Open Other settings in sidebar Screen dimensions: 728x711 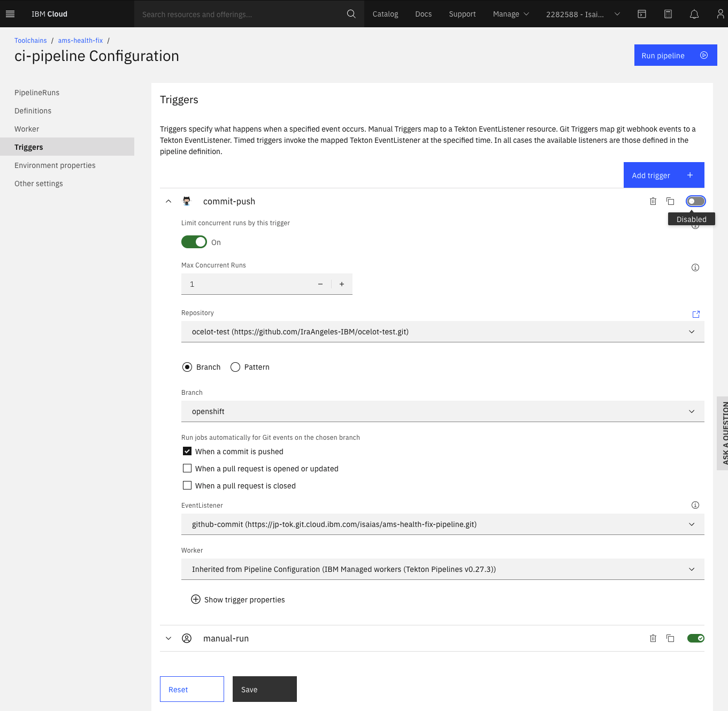(x=39, y=184)
